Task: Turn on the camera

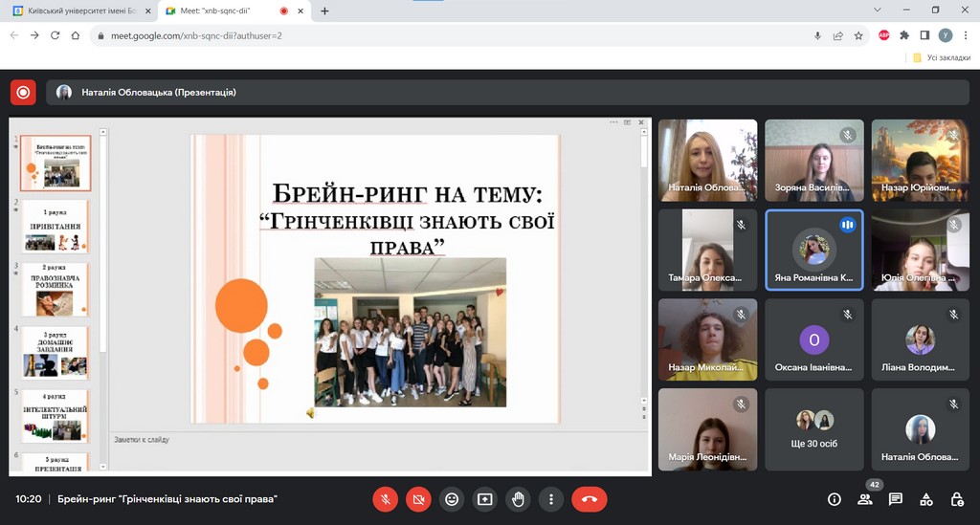Action: (418, 498)
